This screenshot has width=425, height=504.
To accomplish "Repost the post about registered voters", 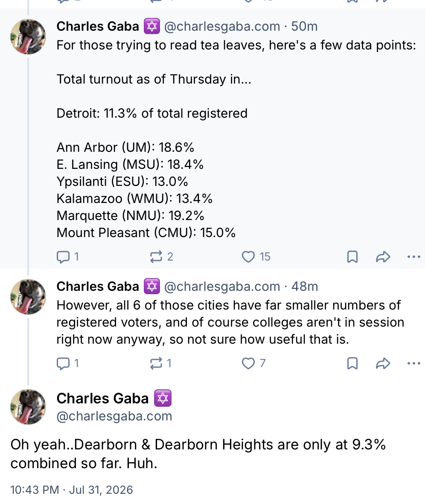I will (160, 364).
